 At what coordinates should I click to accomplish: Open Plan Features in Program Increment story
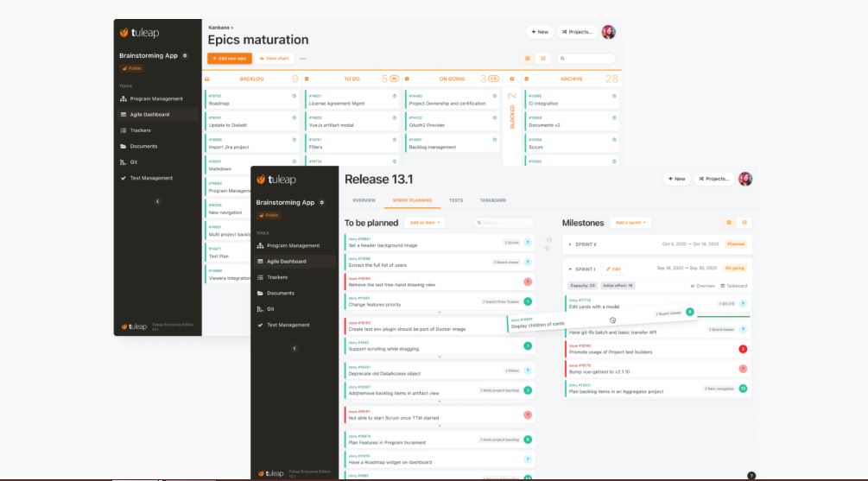click(439, 440)
